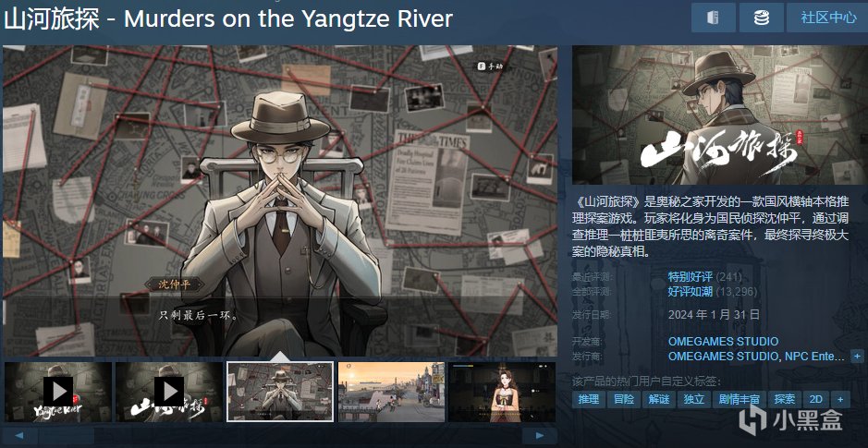Click right arrow on thumbnail scrollbar
Image resolution: width=868 pixels, height=448 pixels.
pos(540,436)
